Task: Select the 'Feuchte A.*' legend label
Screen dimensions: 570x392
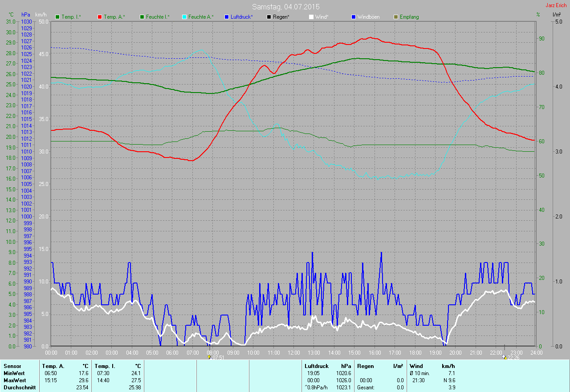Action: (201, 17)
